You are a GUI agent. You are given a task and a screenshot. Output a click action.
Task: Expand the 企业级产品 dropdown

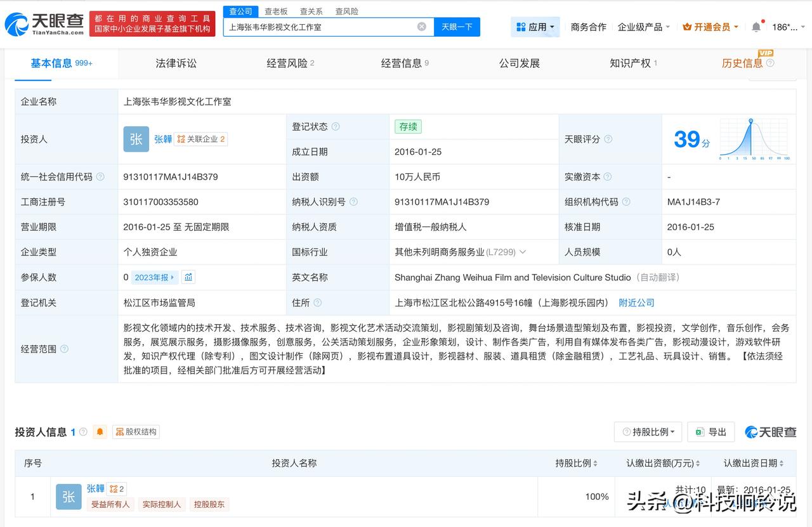coord(643,27)
